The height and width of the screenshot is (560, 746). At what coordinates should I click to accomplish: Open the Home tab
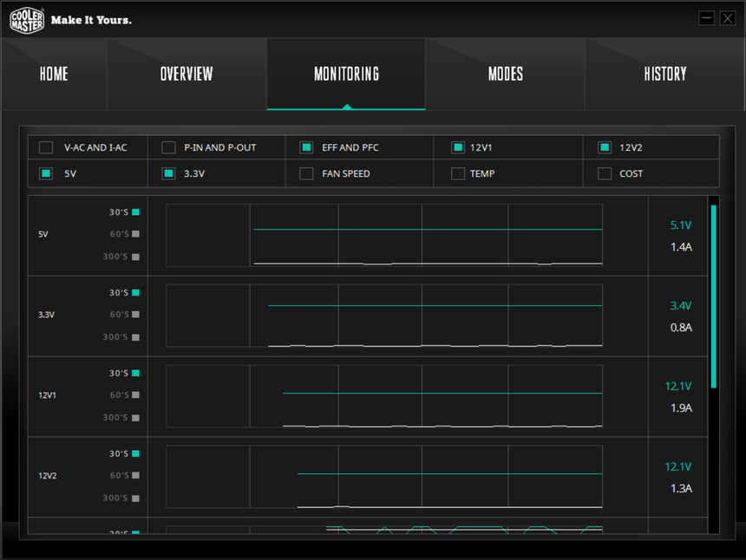pos(54,75)
